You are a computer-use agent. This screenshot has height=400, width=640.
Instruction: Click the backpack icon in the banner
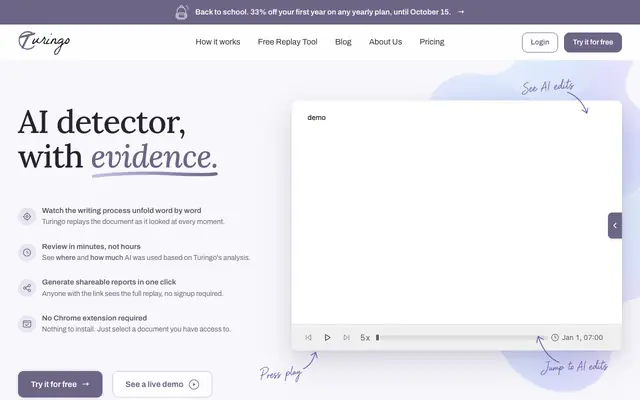[x=182, y=12]
